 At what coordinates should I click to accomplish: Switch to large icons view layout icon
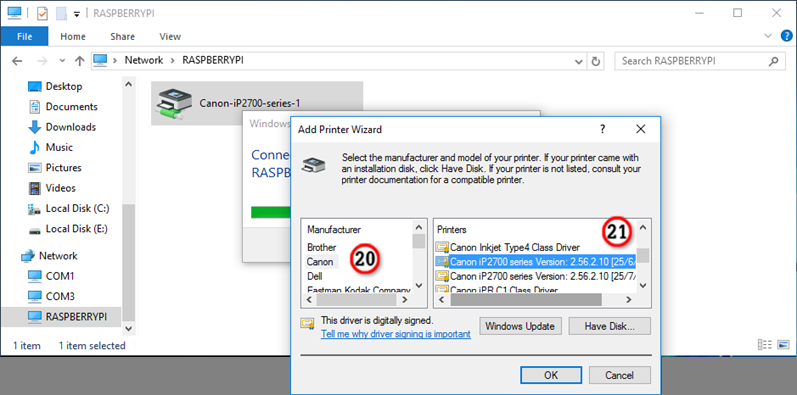[x=783, y=345]
